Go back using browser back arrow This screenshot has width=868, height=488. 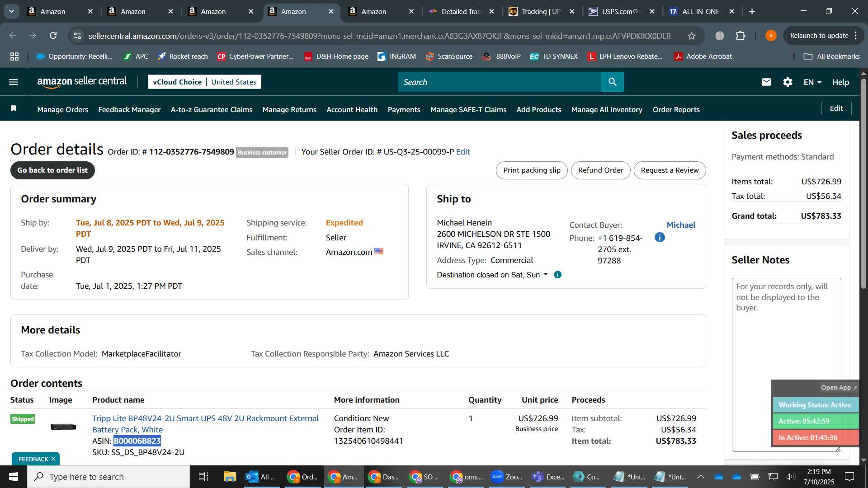click(x=13, y=36)
